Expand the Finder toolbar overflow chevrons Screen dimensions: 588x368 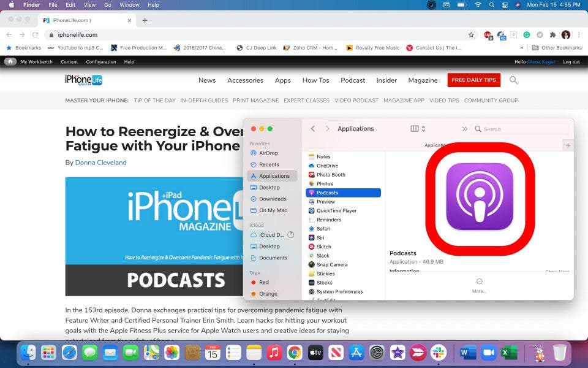(x=464, y=129)
